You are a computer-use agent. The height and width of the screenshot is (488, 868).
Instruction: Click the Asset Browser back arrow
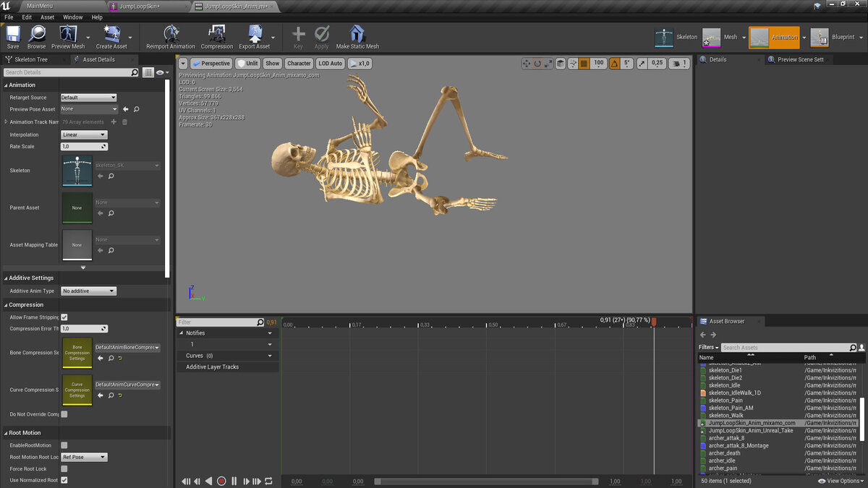[702, 335]
